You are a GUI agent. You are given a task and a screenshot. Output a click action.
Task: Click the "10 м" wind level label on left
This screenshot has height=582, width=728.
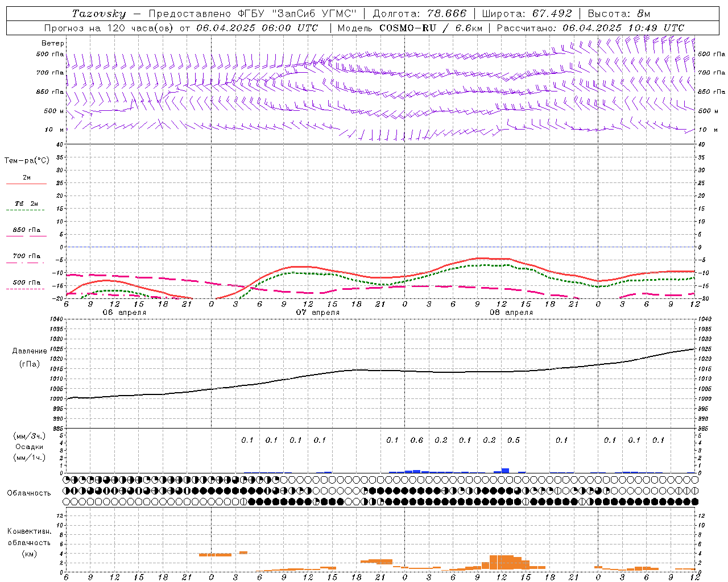click(x=55, y=130)
